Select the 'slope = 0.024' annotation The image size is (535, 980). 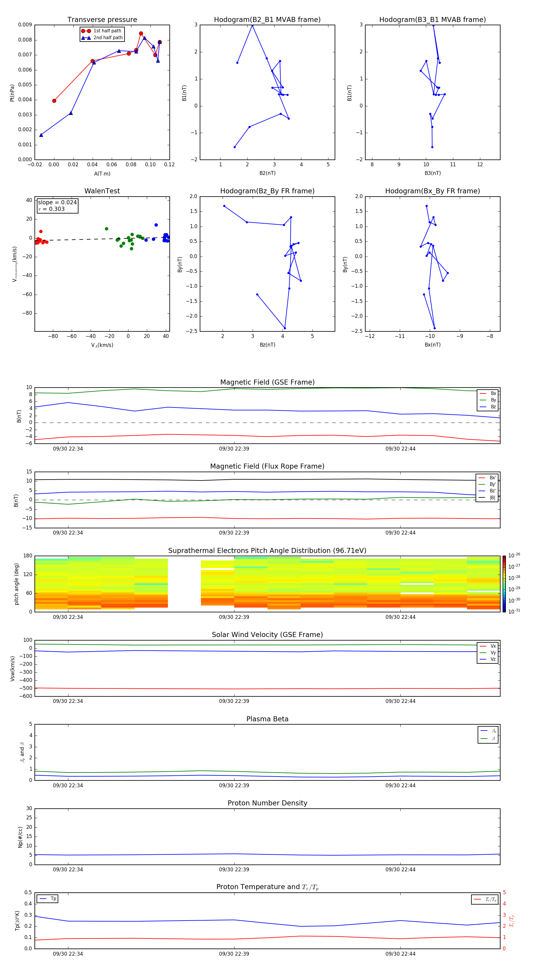57,203
